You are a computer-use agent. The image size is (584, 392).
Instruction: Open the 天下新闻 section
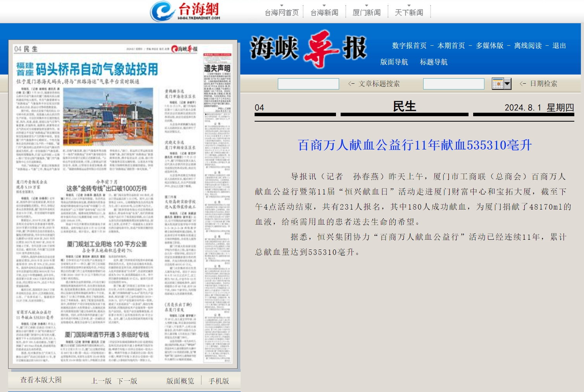click(408, 12)
